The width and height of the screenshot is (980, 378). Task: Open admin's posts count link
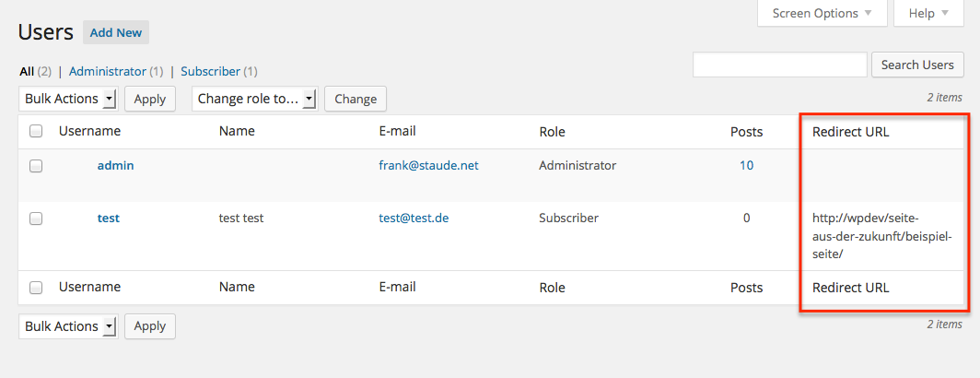[746, 166]
